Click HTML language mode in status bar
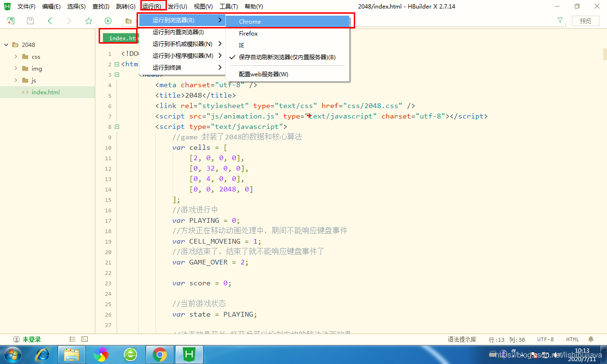The image size is (607, 364). click(x=572, y=339)
